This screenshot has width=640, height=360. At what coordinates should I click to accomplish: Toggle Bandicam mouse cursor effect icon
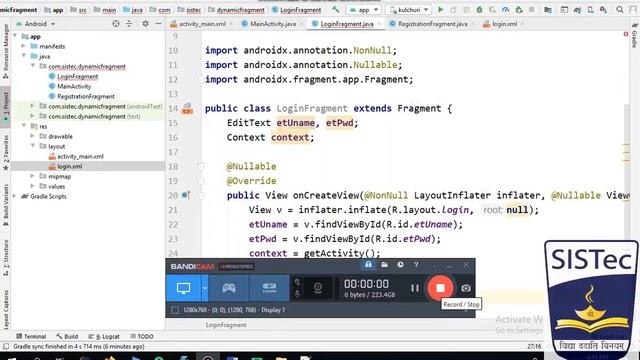298,282
